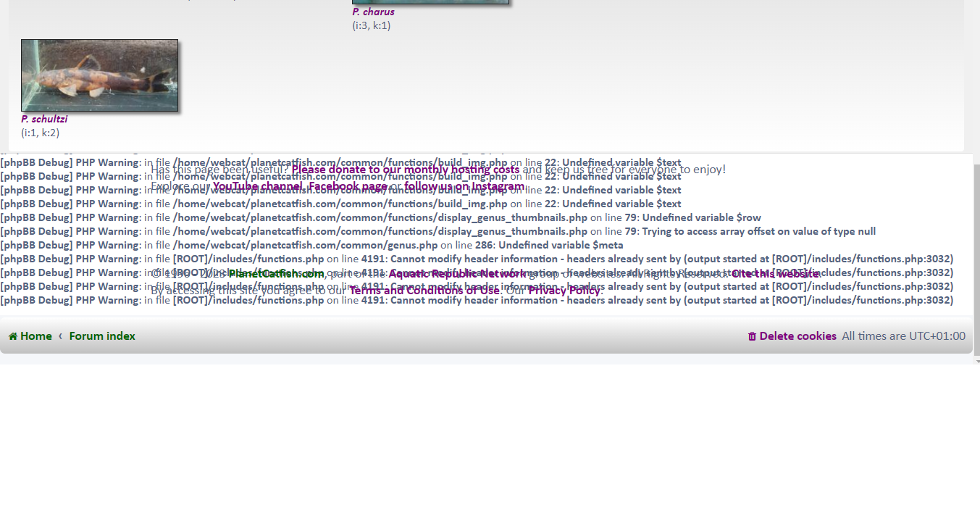Click the 'All times are UTC+01:00' text

pyautogui.click(x=903, y=336)
